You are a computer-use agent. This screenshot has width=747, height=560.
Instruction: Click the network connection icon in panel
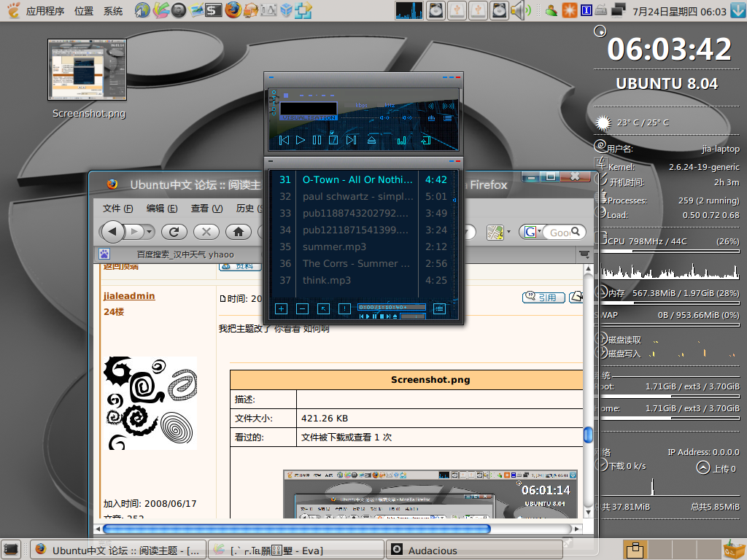click(x=617, y=10)
